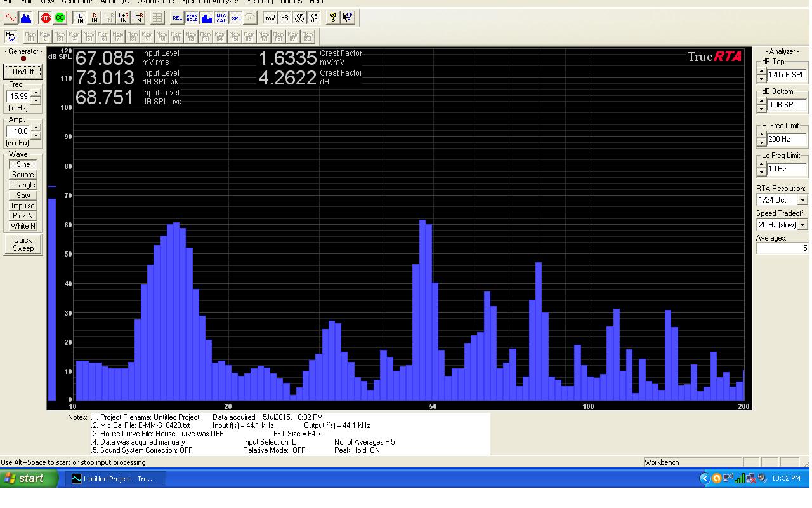Click the volume speaker tray icon
Viewport: 812px width, 508px height.
click(763, 478)
